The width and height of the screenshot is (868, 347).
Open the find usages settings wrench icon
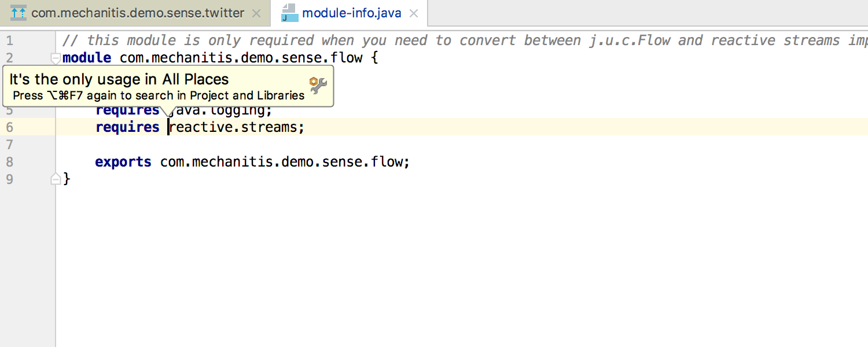click(x=318, y=86)
